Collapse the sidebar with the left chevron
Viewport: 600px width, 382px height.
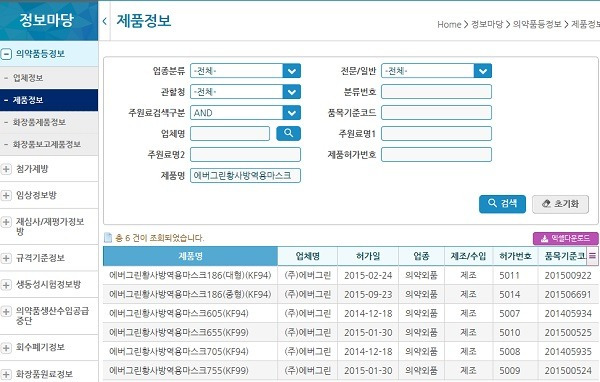[x=104, y=21]
